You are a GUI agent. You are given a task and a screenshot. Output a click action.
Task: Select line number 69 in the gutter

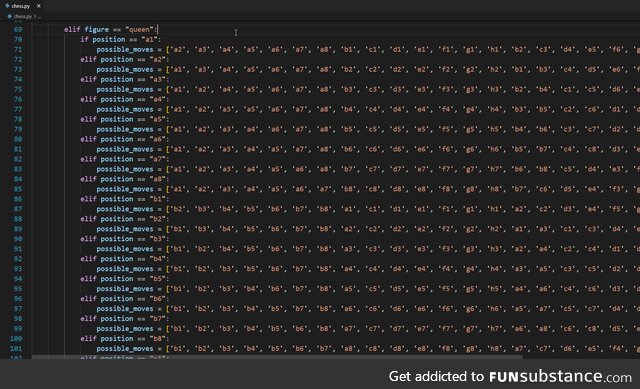18,29
